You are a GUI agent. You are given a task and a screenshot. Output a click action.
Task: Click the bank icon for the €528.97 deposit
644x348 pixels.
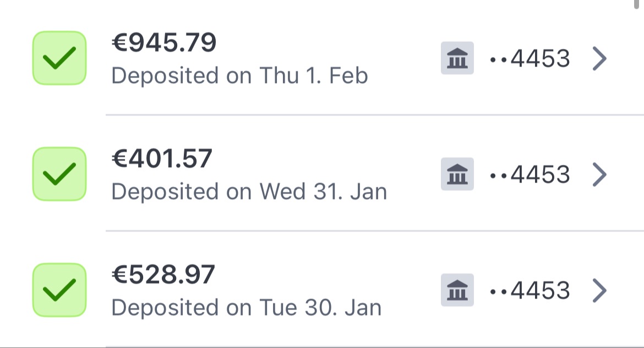pos(457,290)
